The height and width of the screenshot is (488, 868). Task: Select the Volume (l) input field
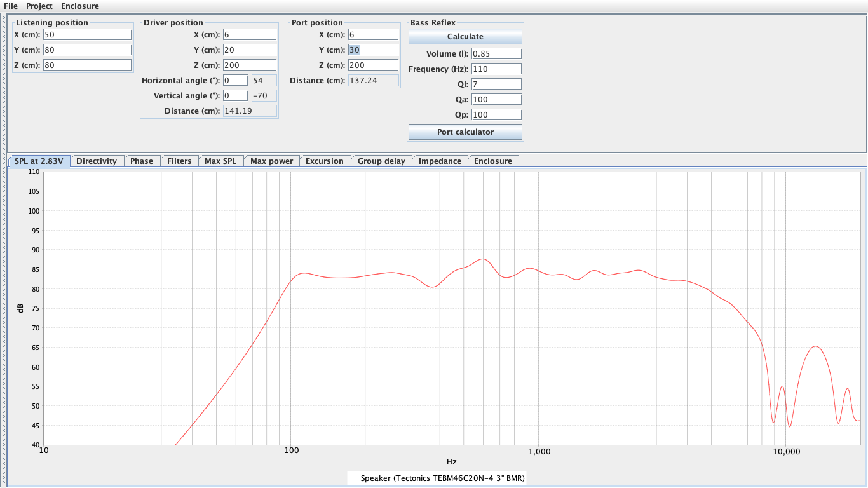[496, 53]
